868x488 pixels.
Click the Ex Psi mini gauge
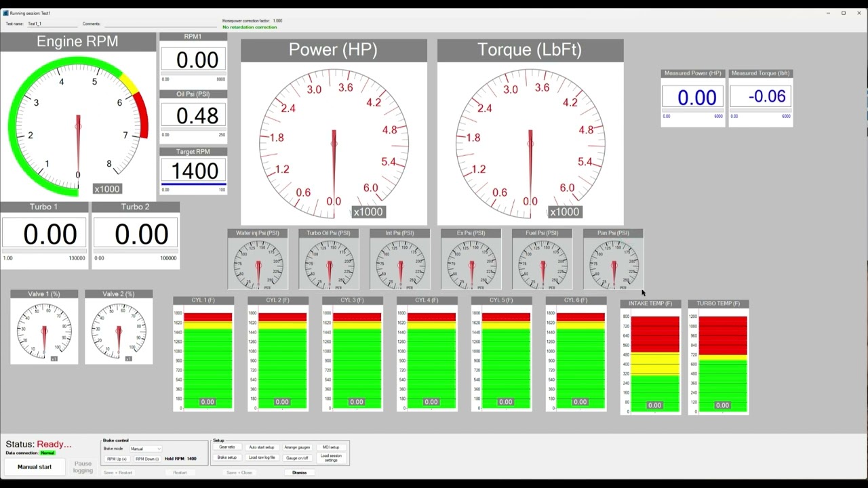[x=471, y=264]
